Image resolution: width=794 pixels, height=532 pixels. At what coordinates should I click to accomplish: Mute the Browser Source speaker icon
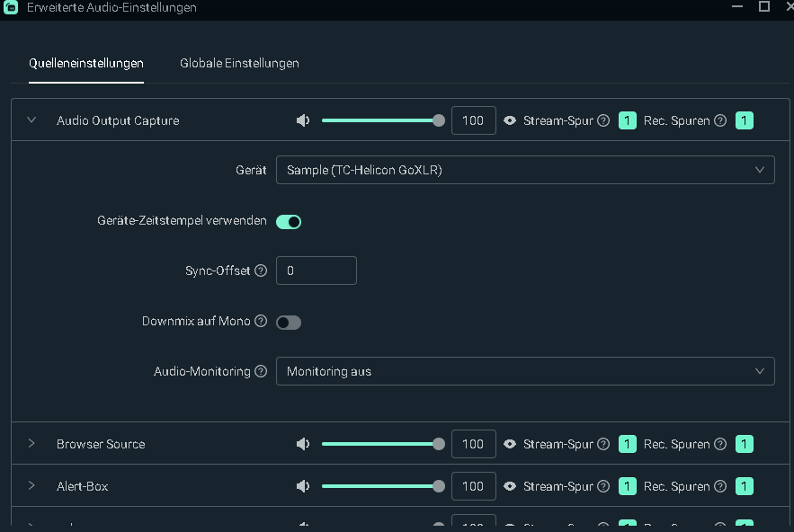click(303, 444)
